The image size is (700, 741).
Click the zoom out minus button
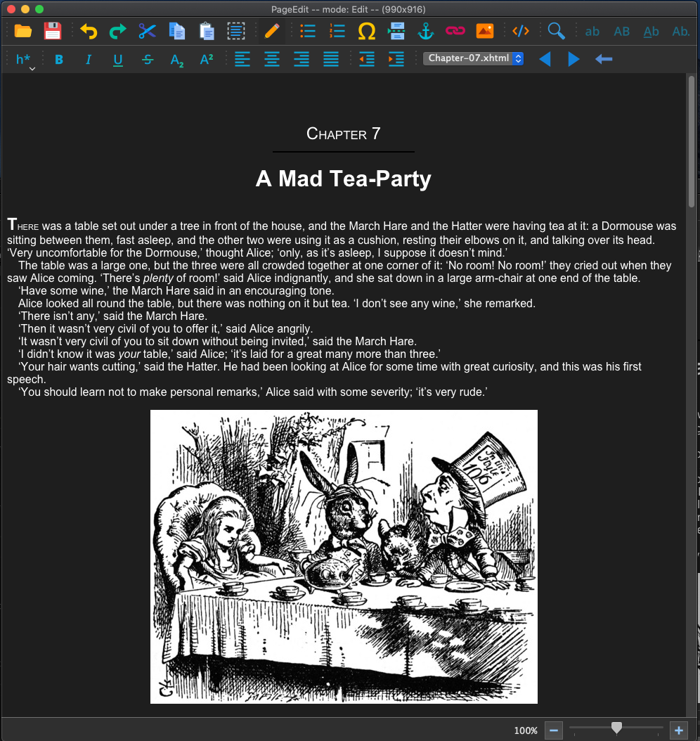tap(554, 730)
